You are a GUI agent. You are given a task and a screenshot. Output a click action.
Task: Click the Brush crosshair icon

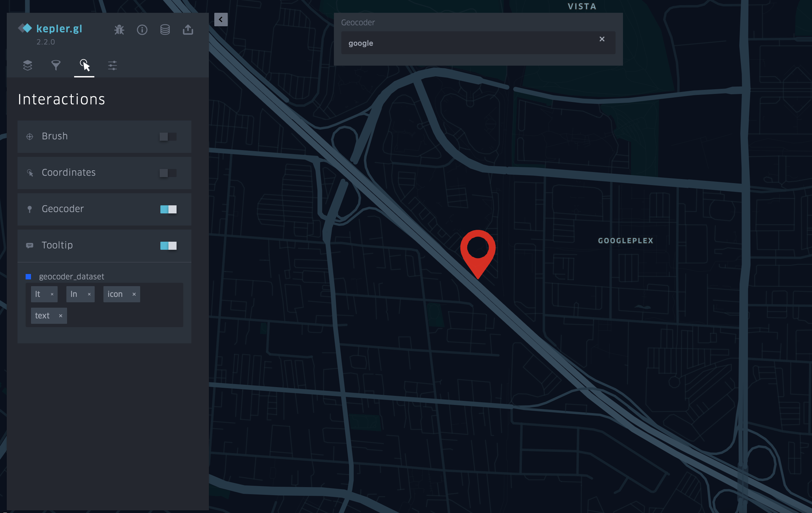click(30, 136)
